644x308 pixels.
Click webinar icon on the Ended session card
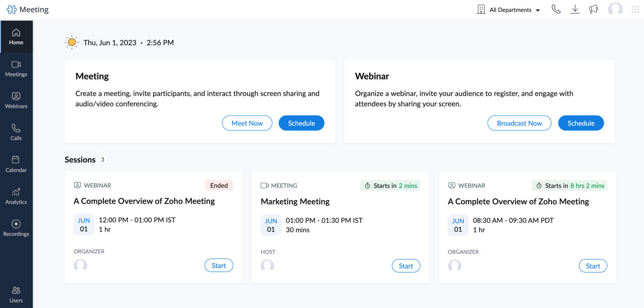pos(78,185)
